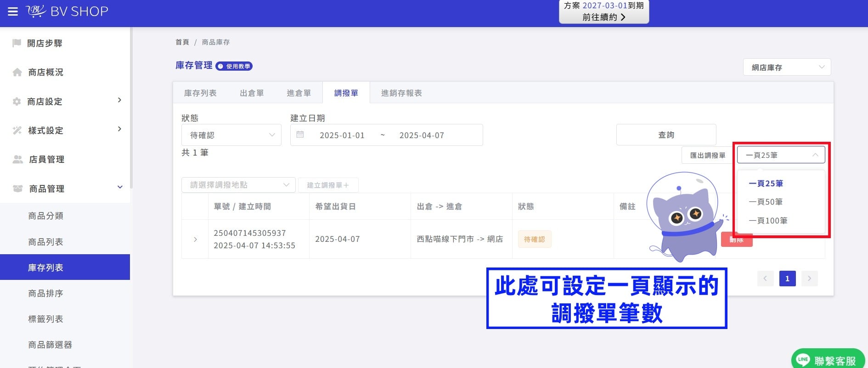
Task: Click the calendar icon in date range
Action: click(x=300, y=135)
